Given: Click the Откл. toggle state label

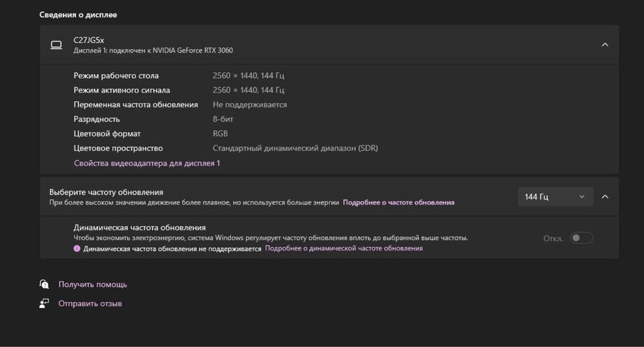Looking at the screenshot, I should coord(553,238).
